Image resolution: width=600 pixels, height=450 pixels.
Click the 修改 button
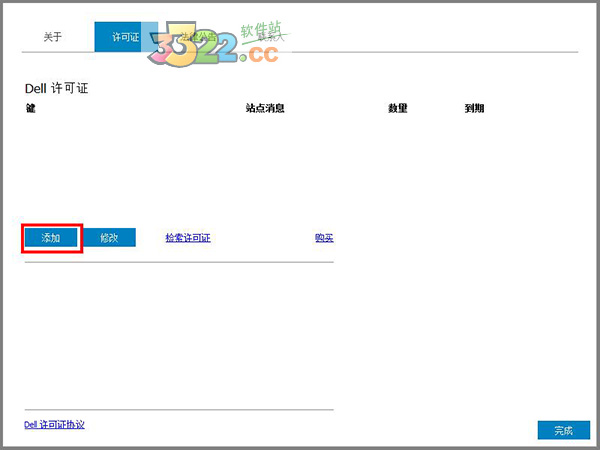(109, 238)
